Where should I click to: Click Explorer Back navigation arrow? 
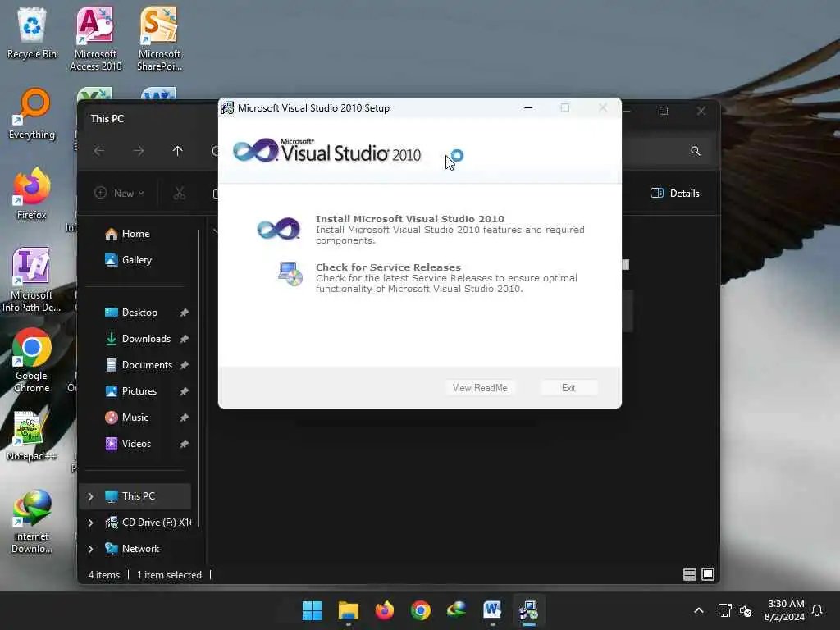click(x=99, y=151)
